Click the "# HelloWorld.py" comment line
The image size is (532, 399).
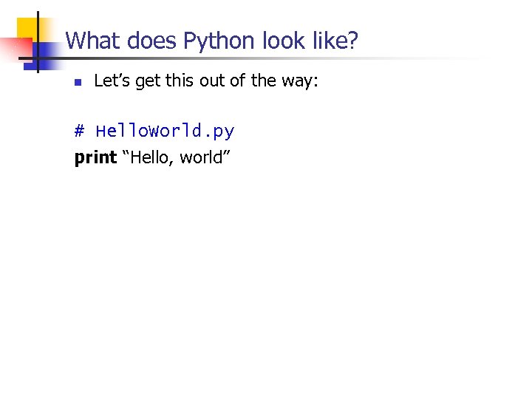click(154, 132)
